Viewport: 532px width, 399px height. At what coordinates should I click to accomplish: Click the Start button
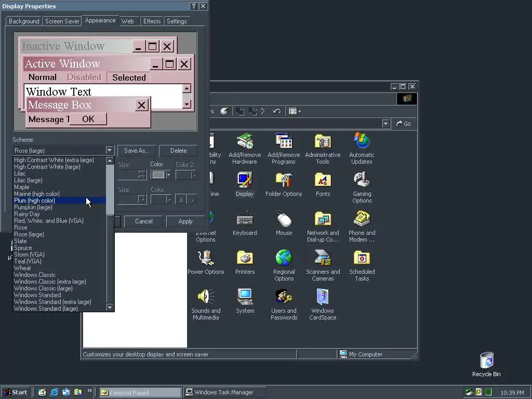pos(16,392)
